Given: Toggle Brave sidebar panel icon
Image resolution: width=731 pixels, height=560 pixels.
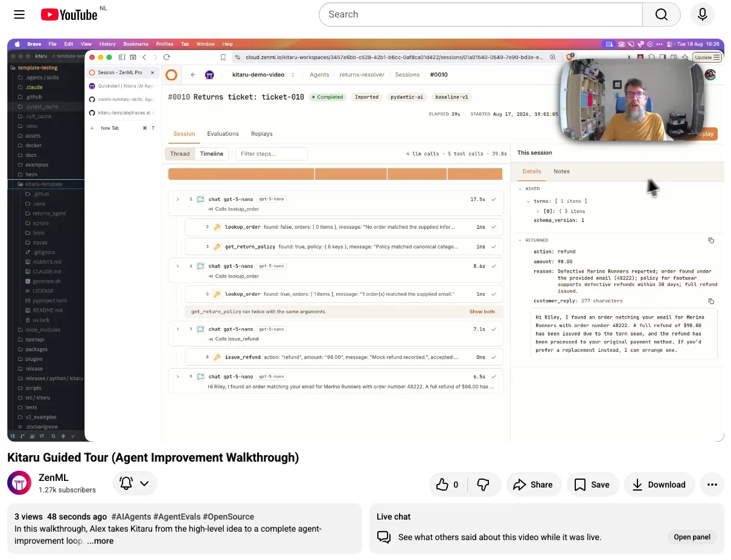Looking at the screenshot, I should (122, 57).
